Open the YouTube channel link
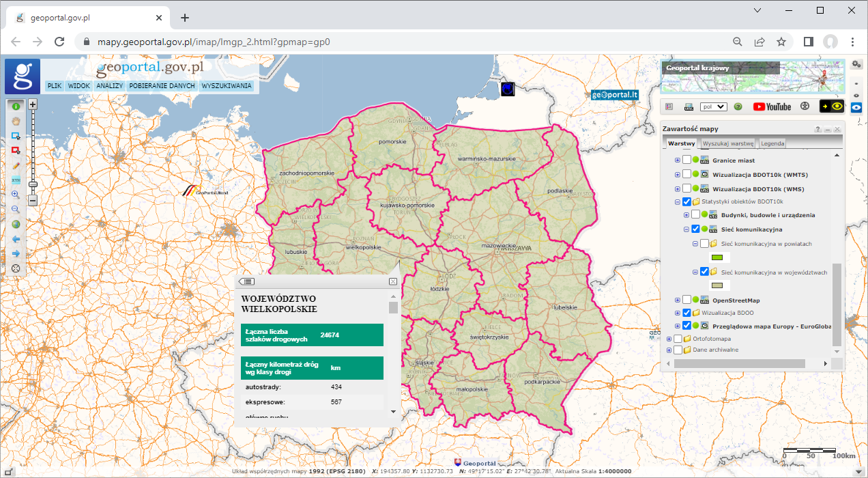Viewport: 868px width, 478px height. (772, 107)
